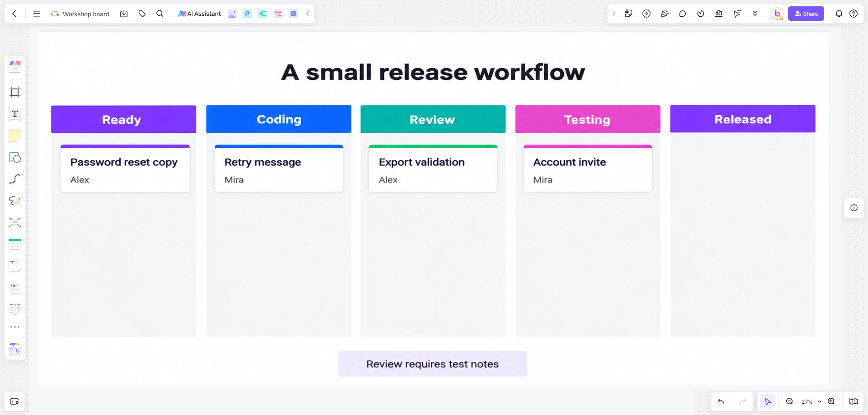Open the search magnifier
Image resolution: width=868 pixels, height=415 pixels.
pyautogui.click(x=160, y=14)
